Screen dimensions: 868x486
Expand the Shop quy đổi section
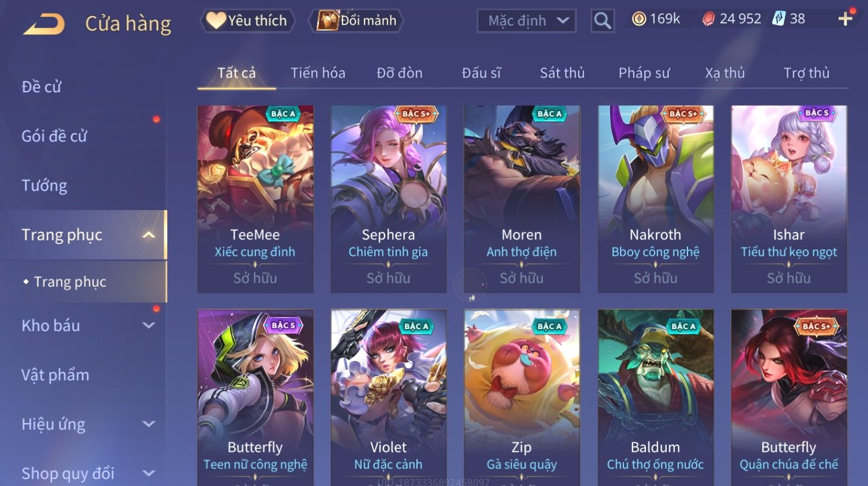(x=149, y=473)
